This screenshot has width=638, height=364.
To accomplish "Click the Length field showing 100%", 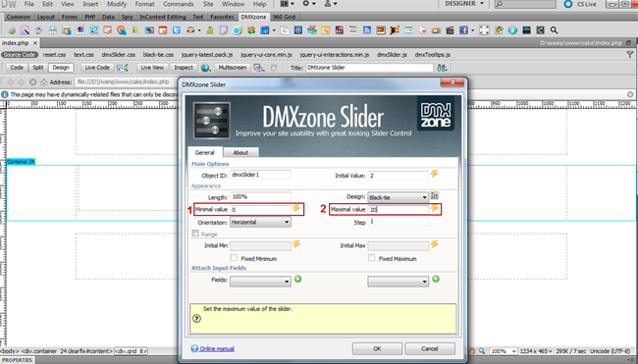I will pos(260,197).
